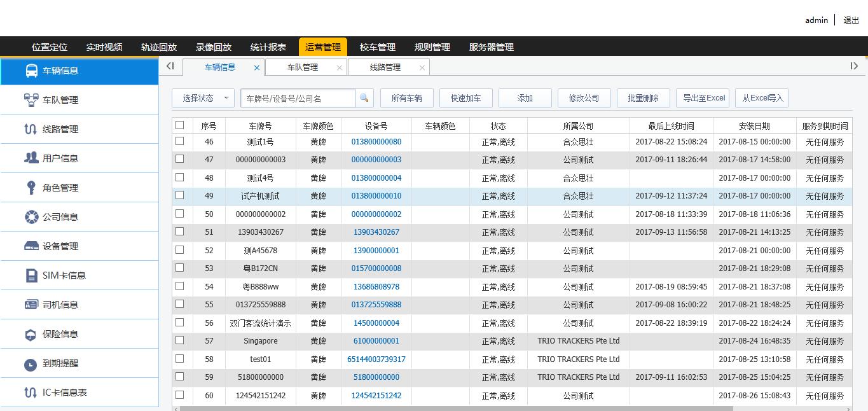Click the 所有车辆 button
Image resolution: width=868 pixels, height=411 pixels.
tap(407, 98)
